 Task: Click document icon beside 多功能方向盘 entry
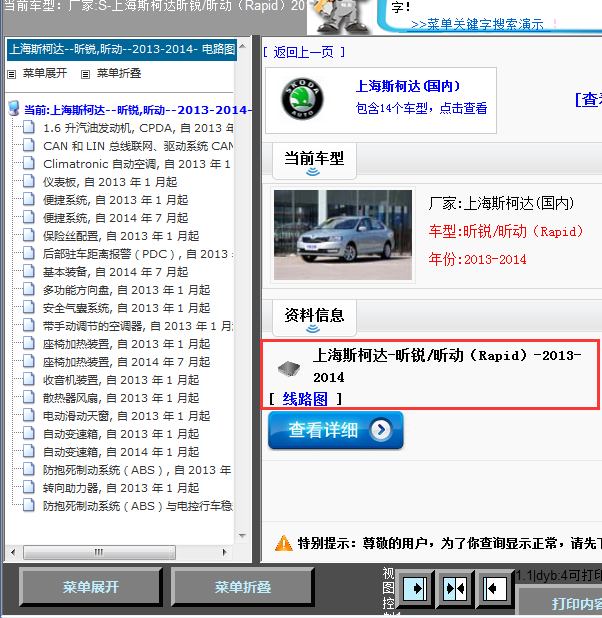pyautogui.click(x=28, y=289)
